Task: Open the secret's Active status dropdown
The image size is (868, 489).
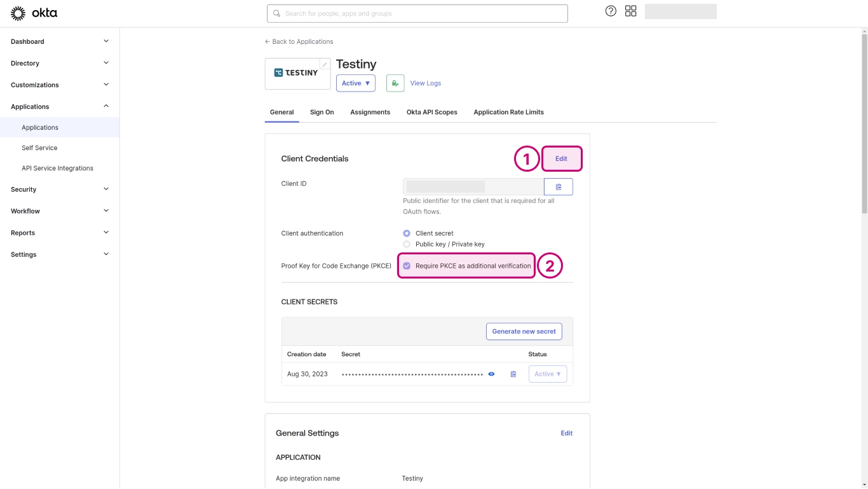Action: (x=547, y=374)
